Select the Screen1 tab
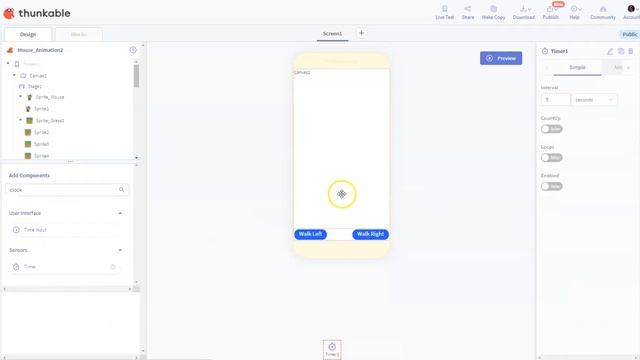This screenshot has width=640, height=360. click(x=332, y=33)
